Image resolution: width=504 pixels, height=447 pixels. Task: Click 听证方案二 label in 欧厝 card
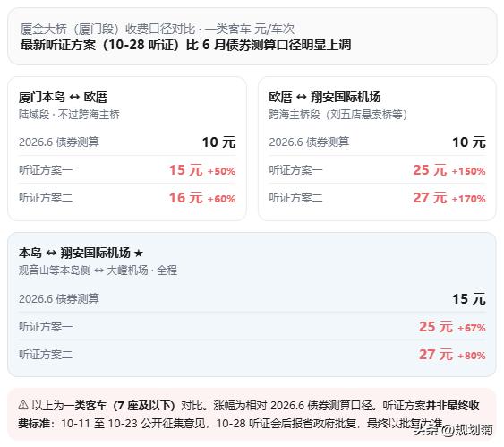click(295, 197)
